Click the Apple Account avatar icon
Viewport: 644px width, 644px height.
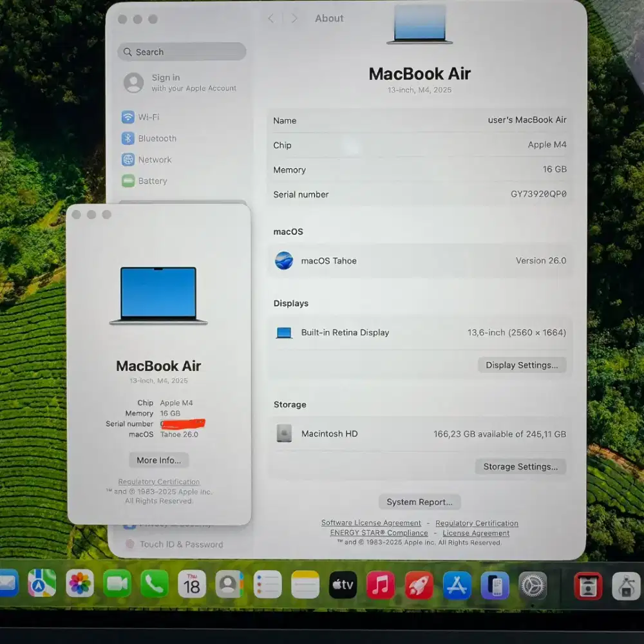click(x=134, y=82)
